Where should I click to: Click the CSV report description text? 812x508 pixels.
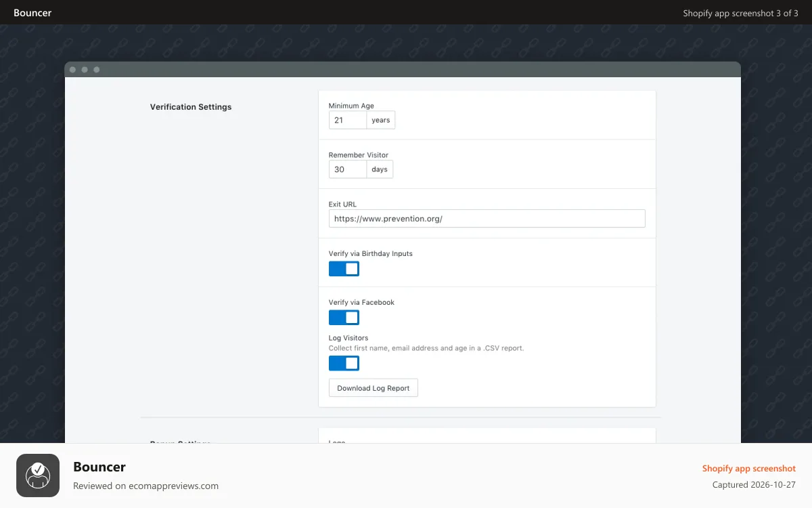click(426, 348)
